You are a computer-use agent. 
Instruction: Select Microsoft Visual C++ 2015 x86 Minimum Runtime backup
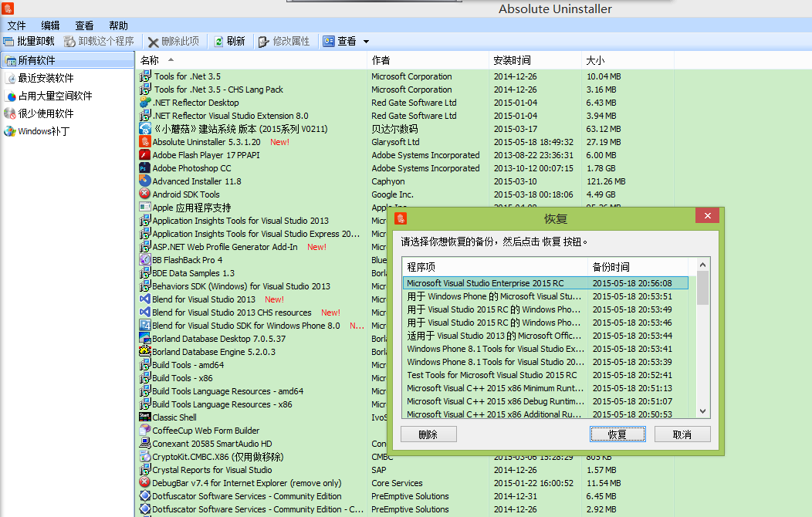pos(546,388)
